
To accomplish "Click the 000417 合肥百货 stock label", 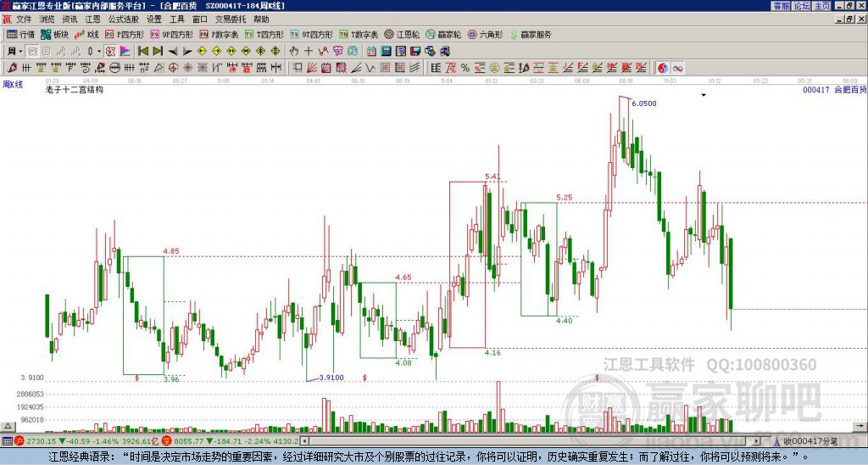I will 835,89.
